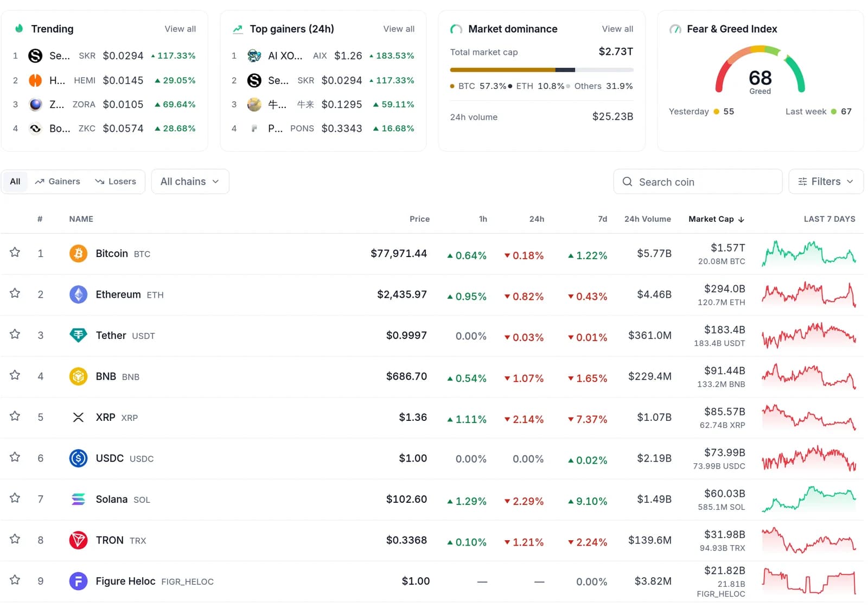Click the BNB coin logo icon
This screenshot has width=868, height=608.
coord(78,376)
